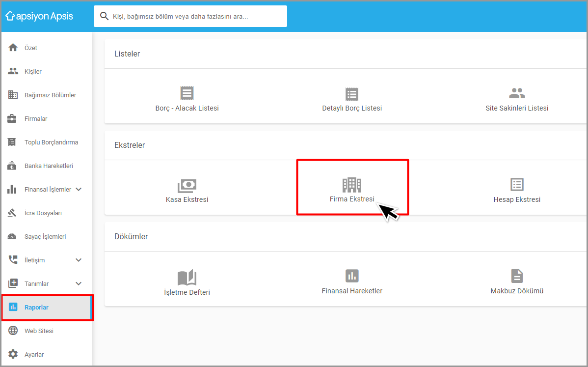588x367 pixels.
Task: Click the Finansal Hareketler chart icon
Action: [x=352, y=276]
